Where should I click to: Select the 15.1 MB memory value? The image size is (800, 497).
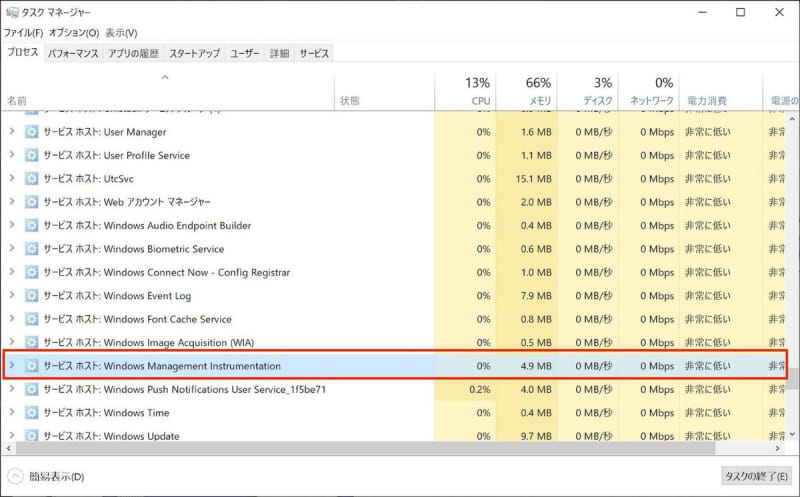tap(533, 179)
